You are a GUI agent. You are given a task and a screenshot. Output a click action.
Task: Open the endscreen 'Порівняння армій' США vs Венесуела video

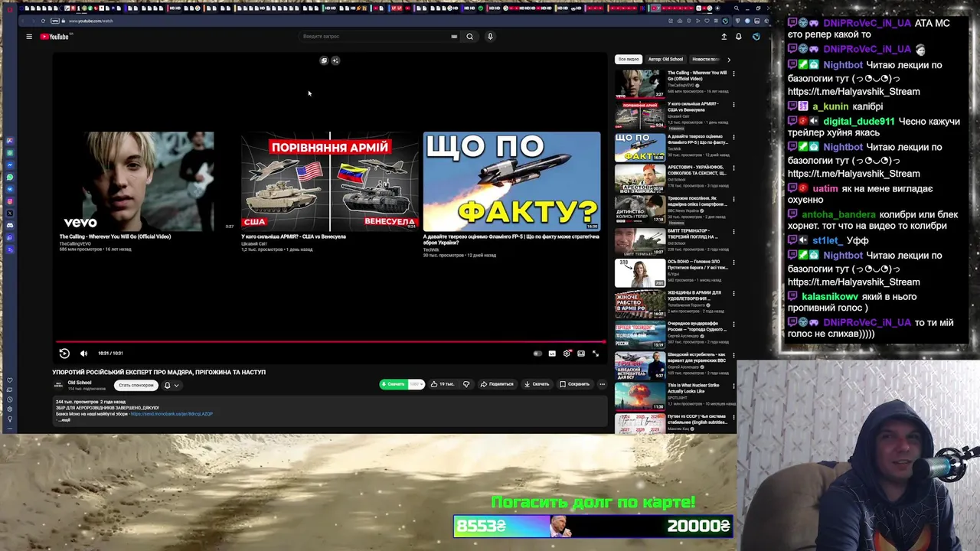pyautogui.click(x=330, y=182)
